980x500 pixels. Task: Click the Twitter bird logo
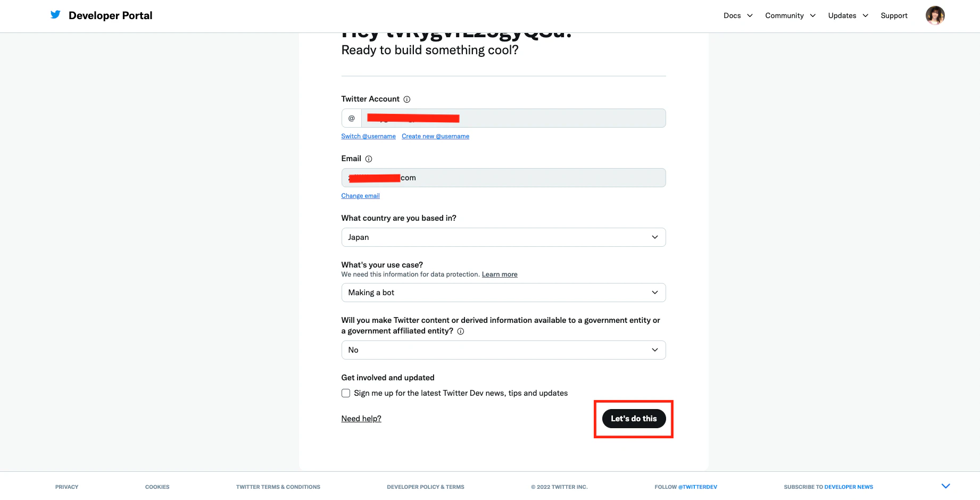pyautogui.click(x=55, y=15)
